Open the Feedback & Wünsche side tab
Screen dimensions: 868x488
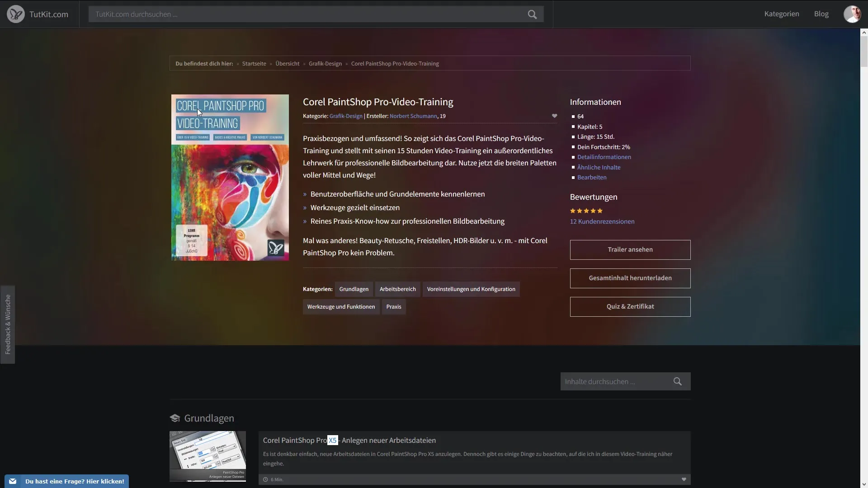pyautogui.click(x=8, y=324)
